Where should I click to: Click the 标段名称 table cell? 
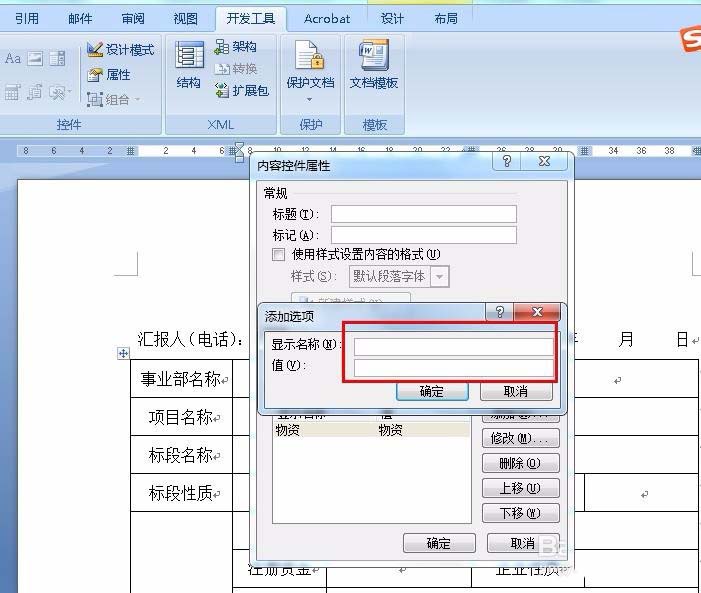click(182, 455)
